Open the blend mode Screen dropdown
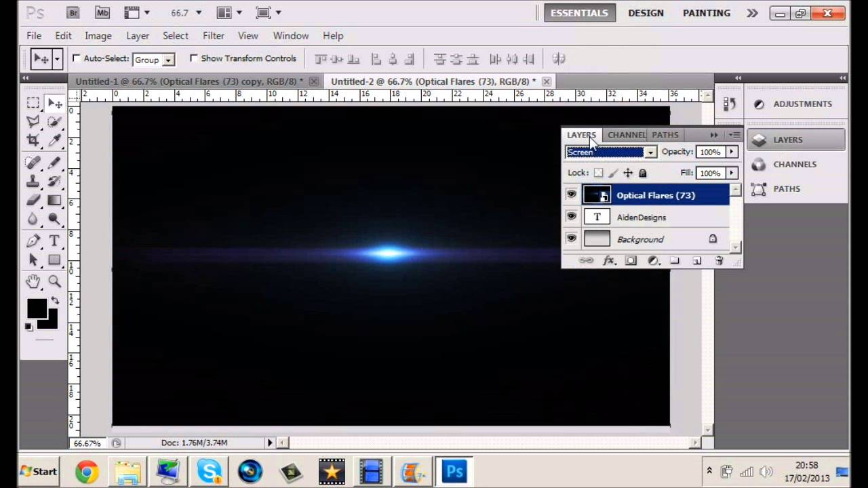This screenshot has height=488, width=868. [650, 152]
